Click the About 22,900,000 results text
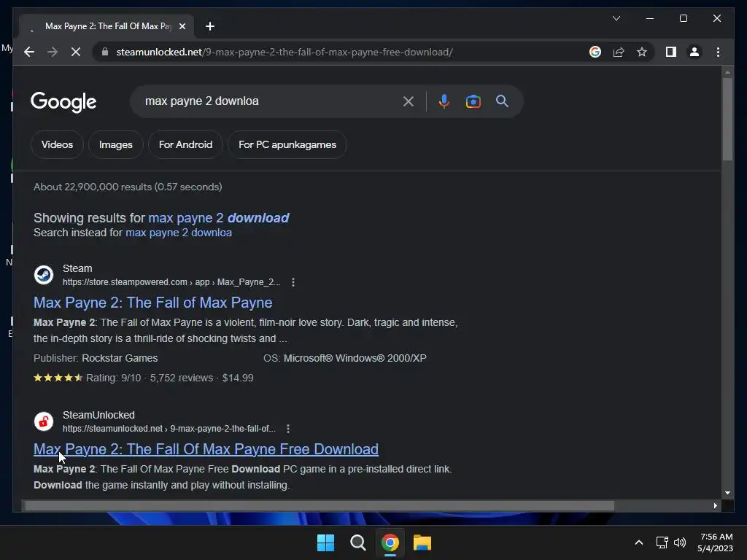Screen dimensions: 747x560 point(128,187)
